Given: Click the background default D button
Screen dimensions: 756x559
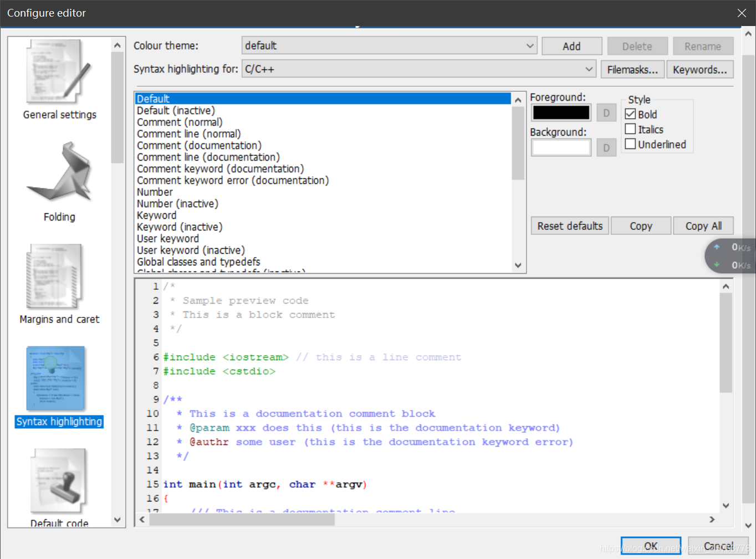Looking at the screenshot, I should [606, 147].
